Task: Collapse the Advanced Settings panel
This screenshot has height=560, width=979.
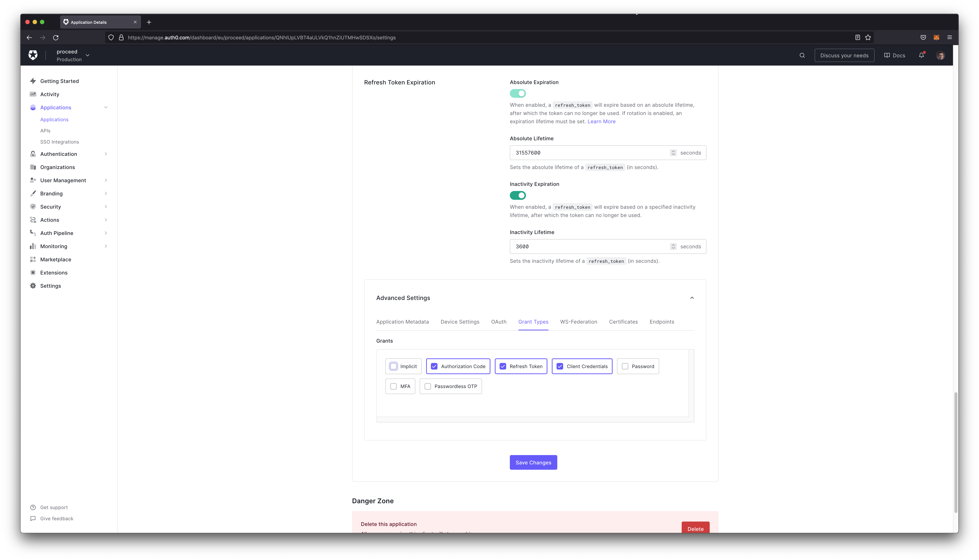Action: tap(692, 298)
